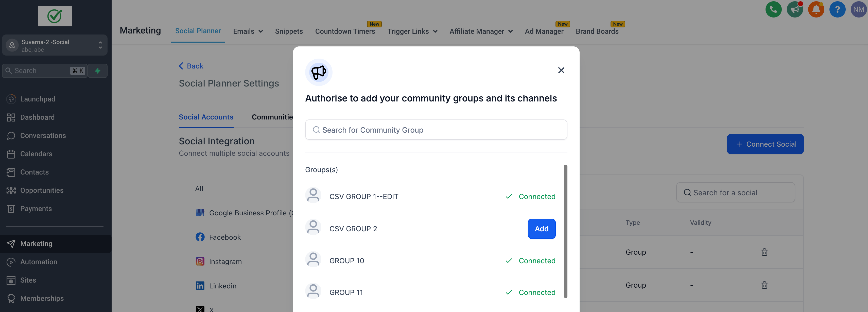Open Automation in the sidebar
Viewport: 868px width, 312px height.
point(38,262)
